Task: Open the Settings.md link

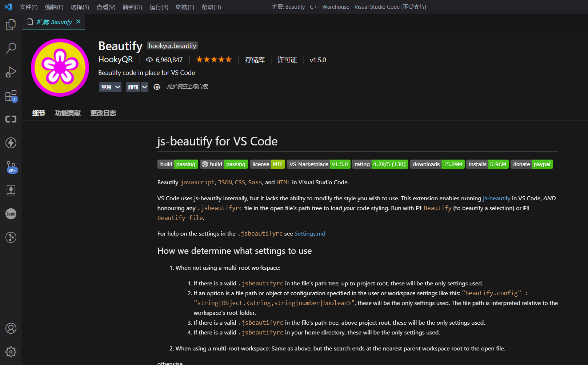Action: point(310,233)
